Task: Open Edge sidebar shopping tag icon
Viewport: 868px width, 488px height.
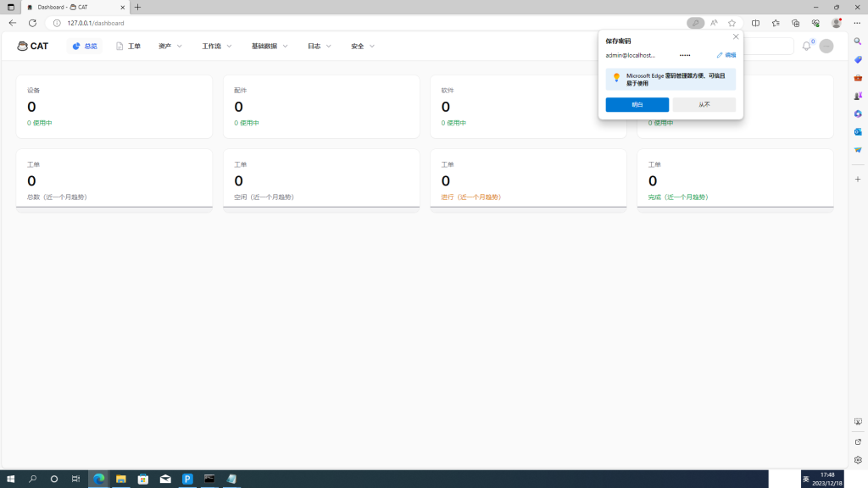Action: 858,60
